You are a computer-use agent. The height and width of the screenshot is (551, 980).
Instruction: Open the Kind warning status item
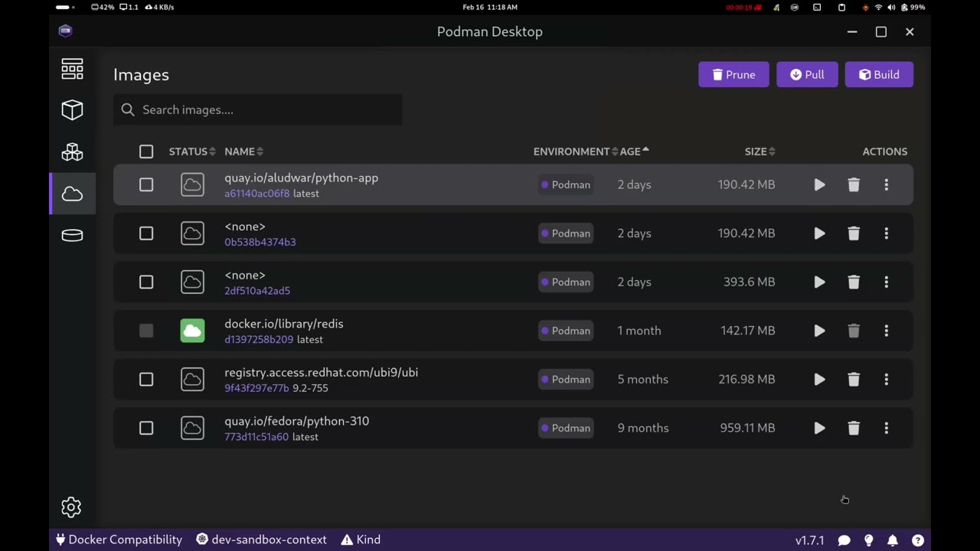(361, 540)
